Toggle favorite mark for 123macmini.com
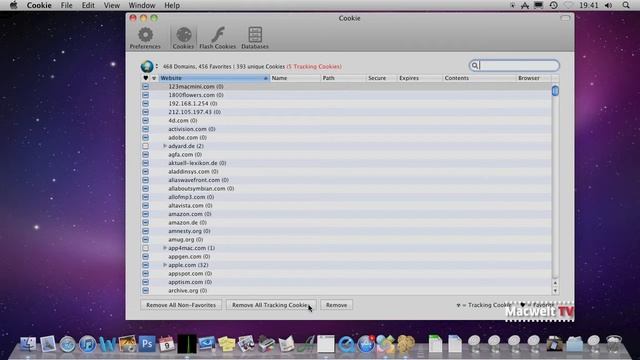The image size is (640, 360). [x=145, y=87]
